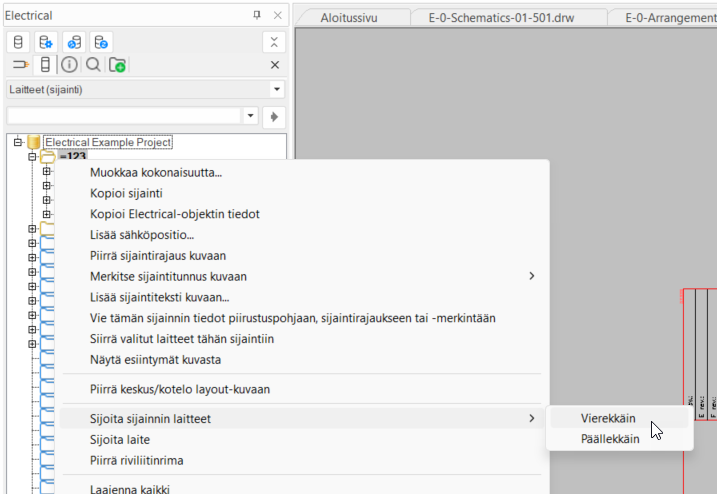Click the database icon in Electrical toolbar
Screen dimensions: 717x494
[18, 42]
